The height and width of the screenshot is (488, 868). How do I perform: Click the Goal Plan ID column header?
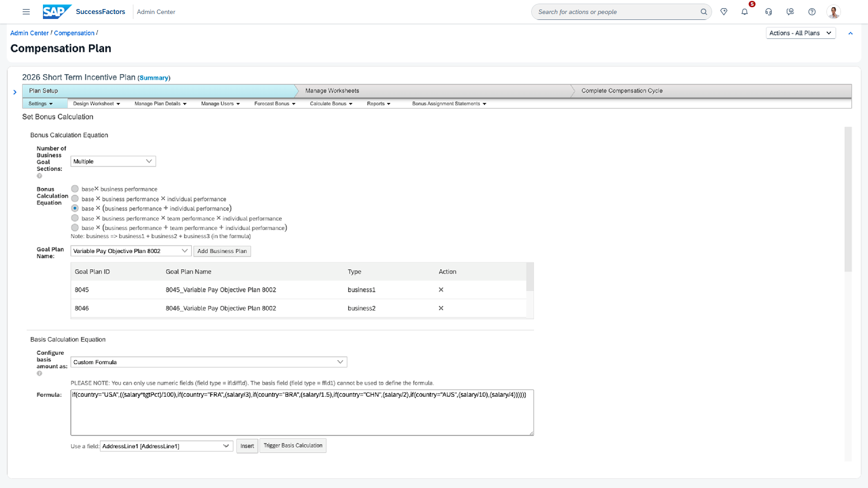pyautogui.click(x=92, y=272)
